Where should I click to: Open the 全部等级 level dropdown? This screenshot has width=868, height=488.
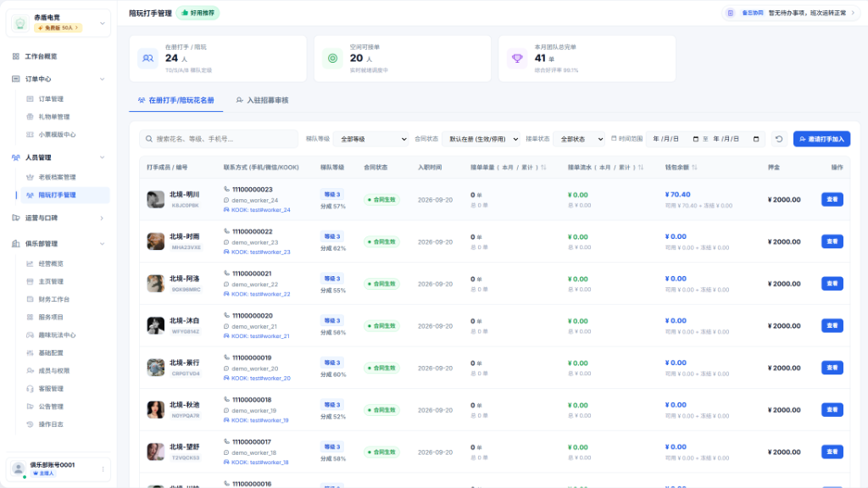coord(371,139)
